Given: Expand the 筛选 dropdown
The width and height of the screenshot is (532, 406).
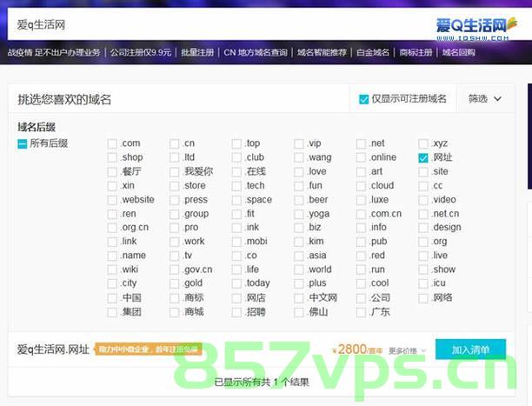Looking at the screenshot, I should [485, 99].
